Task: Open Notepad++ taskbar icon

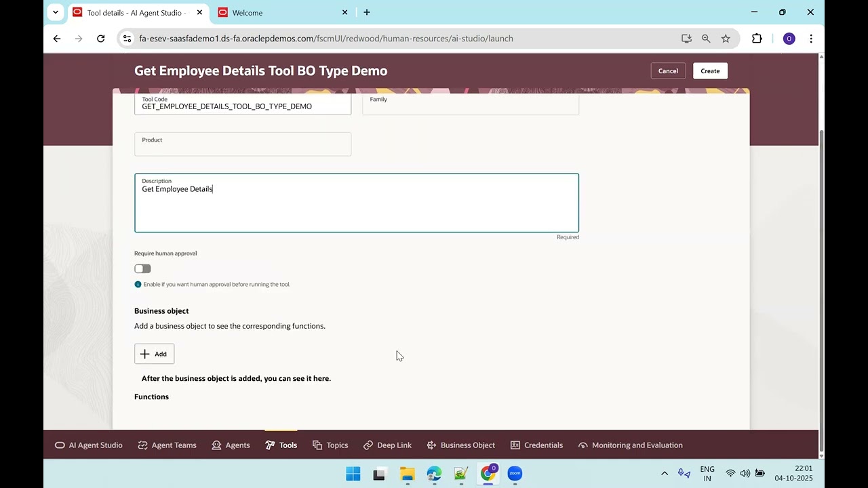Action: tap(461, 474)
